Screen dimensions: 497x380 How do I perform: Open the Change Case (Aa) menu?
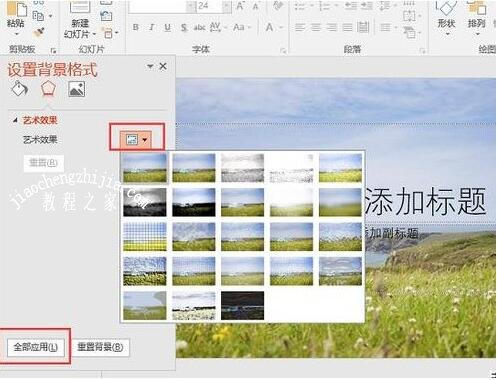242,27
